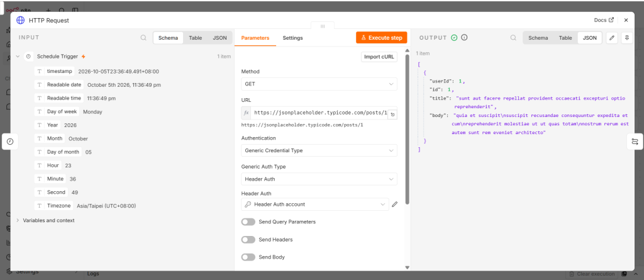Select the Minute field pill
644x280 pixels.
50,179
